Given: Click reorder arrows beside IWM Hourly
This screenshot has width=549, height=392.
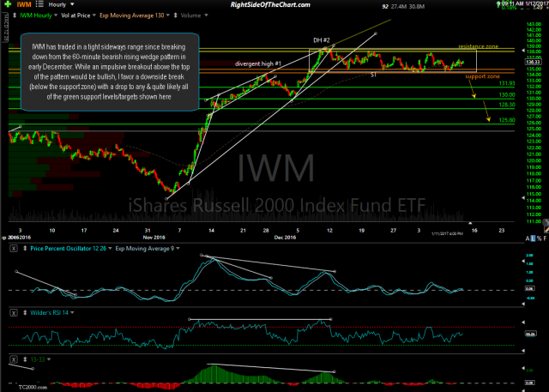Looking at the screenshot, I should pos(15,15).
